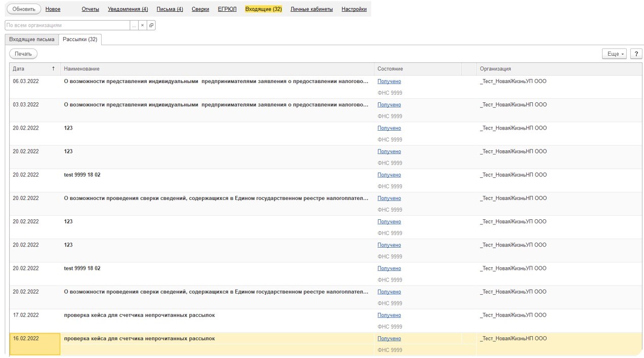
Task: Open Личные кабинеты section
Action: [312, 9]
